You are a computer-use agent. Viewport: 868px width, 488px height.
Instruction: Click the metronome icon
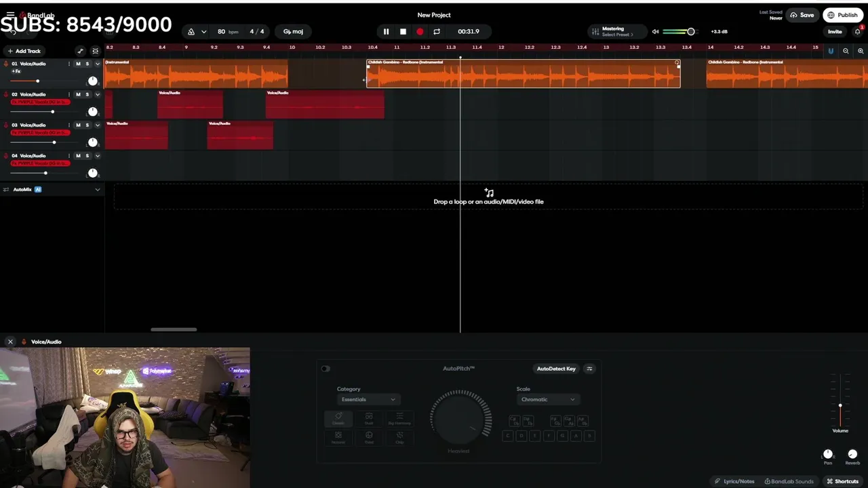(x=191, y=32)
